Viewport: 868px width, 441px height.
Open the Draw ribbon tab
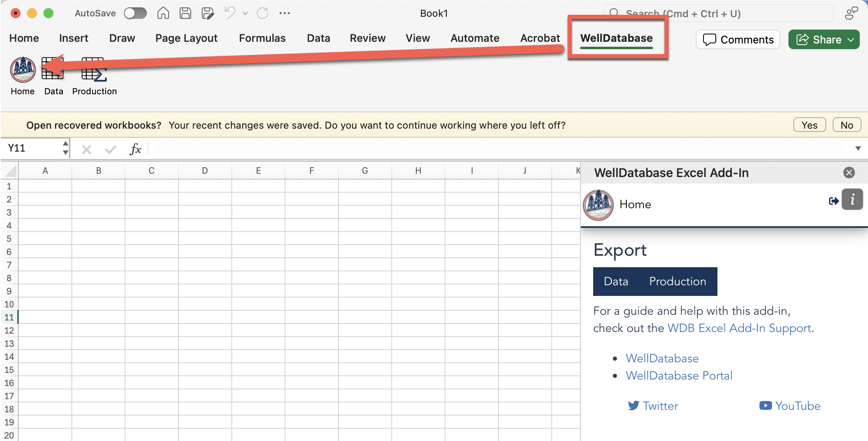point(122,38)
